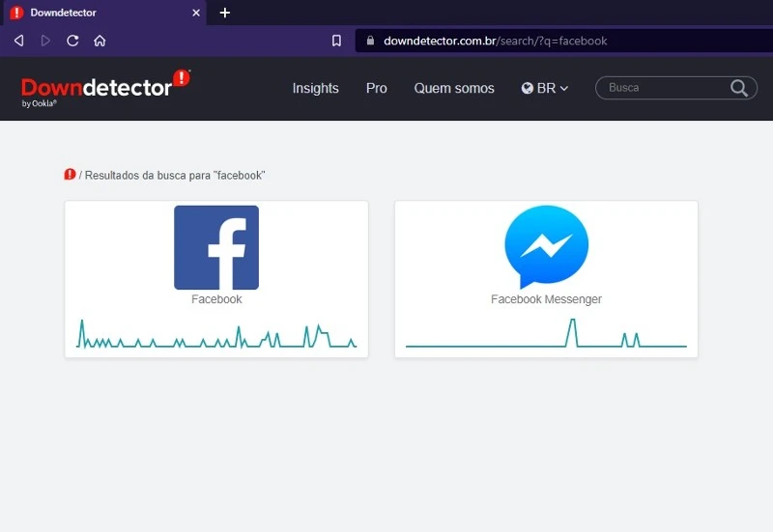
Task: Click the padlock site security icon
Action: click(x=370, y=41)
